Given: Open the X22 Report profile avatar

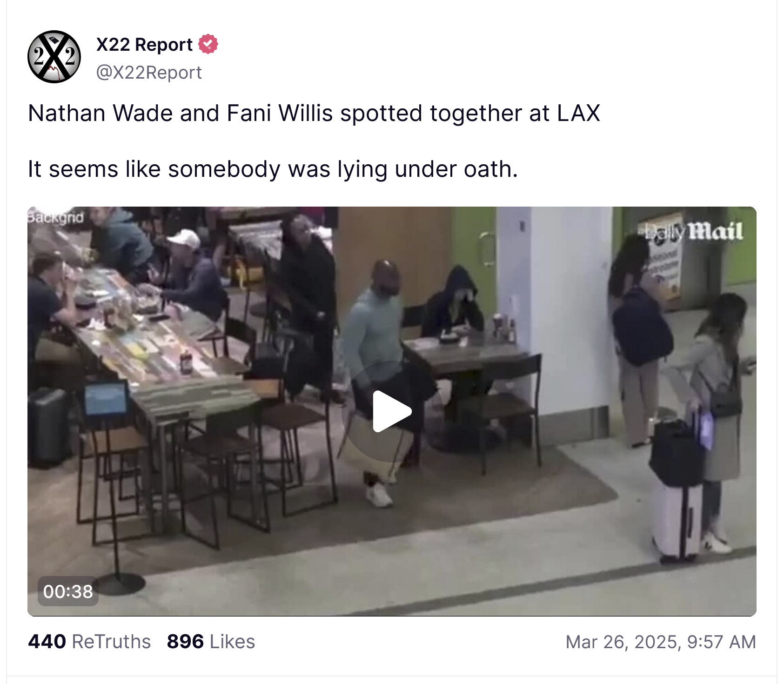Looking at the screenshot, I should coord(54,57).
